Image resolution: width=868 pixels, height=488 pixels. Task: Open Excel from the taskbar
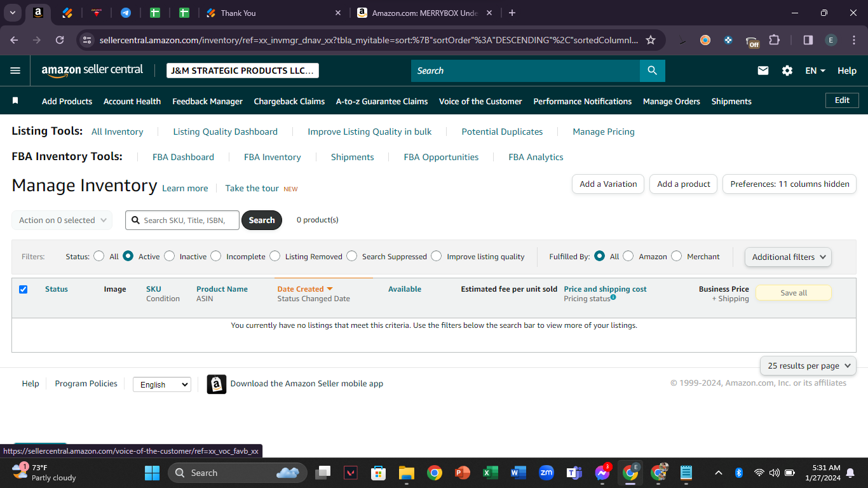(x=490, y=473)
